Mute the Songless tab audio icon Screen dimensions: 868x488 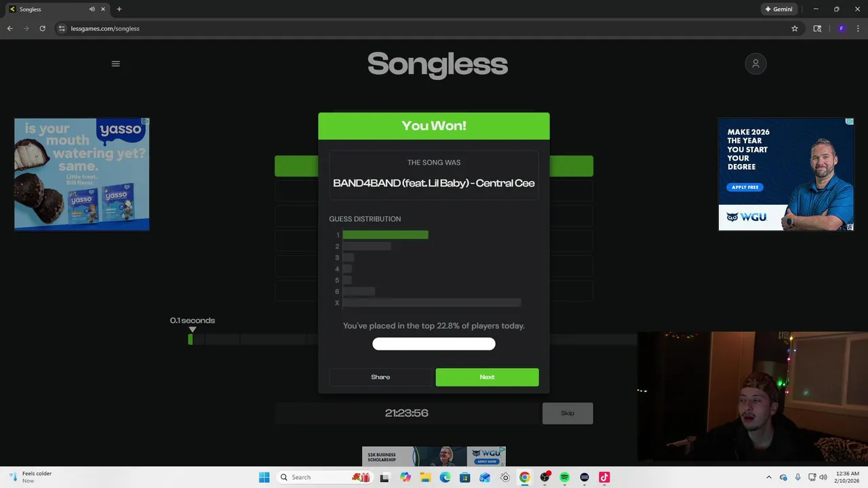[x=92, y=9]
